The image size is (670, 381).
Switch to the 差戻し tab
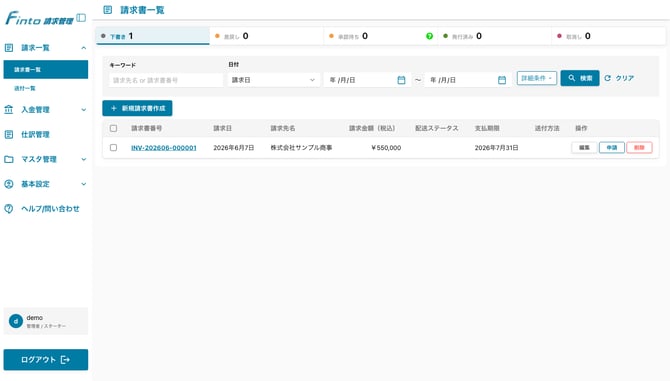(x=267, y=36)
